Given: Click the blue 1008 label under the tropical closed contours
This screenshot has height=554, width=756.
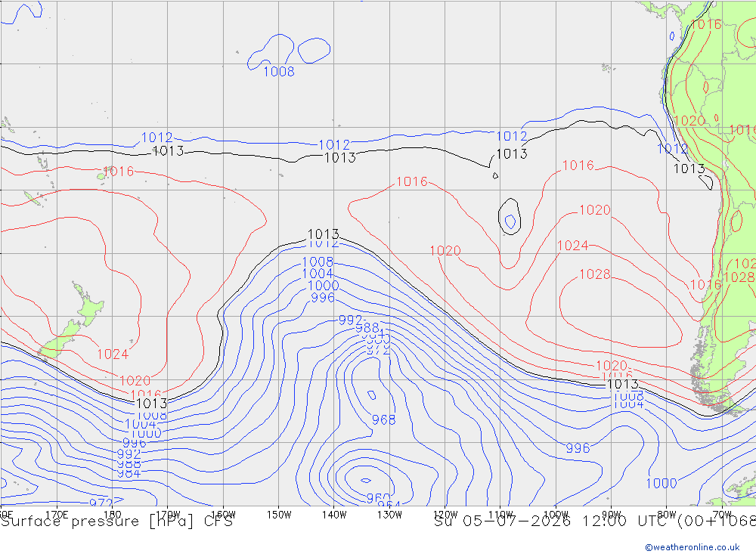Looking at the screenshot, I should tap(279, 72).
